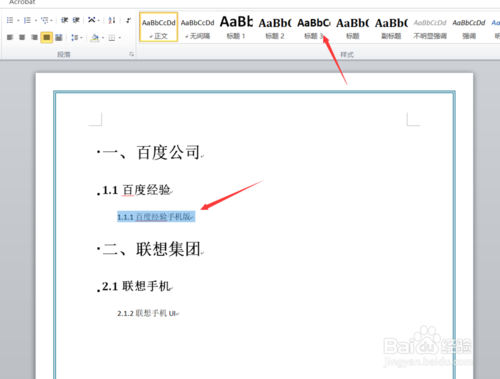Increase paragraph indent

(x=76, y=20)
